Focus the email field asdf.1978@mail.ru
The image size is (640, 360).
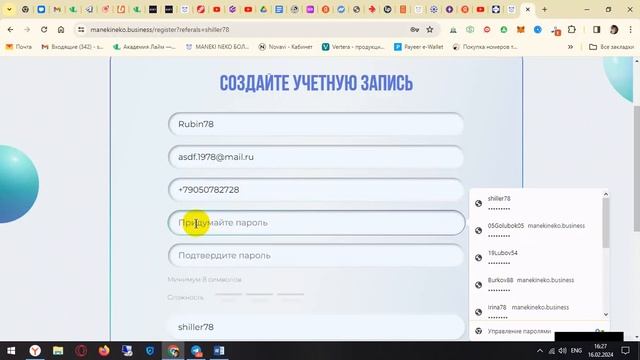pyautogui.click(x=316, y=157)
